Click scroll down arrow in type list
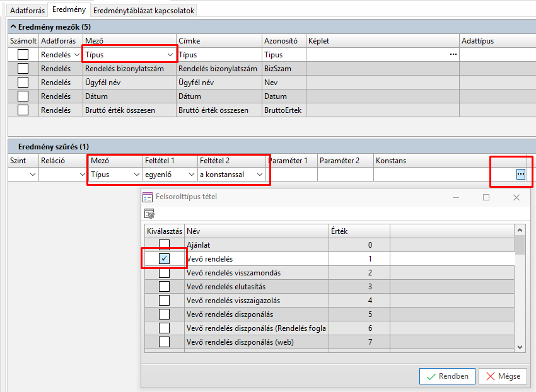Viewport: 536px width, 392px height. click(520, 347)
